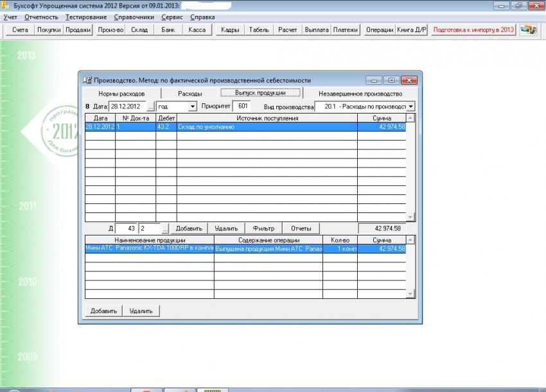This screenshot has height=392, width=546.
Task: Click the Фильтр button
Action: (x=263, y=228)
